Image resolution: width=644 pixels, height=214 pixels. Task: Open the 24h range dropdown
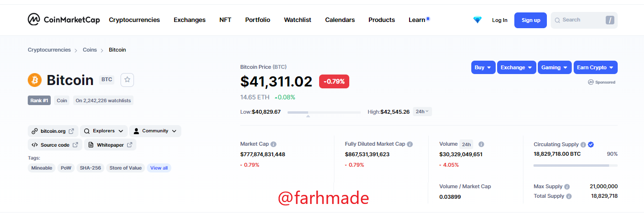[x=422, y=112]
